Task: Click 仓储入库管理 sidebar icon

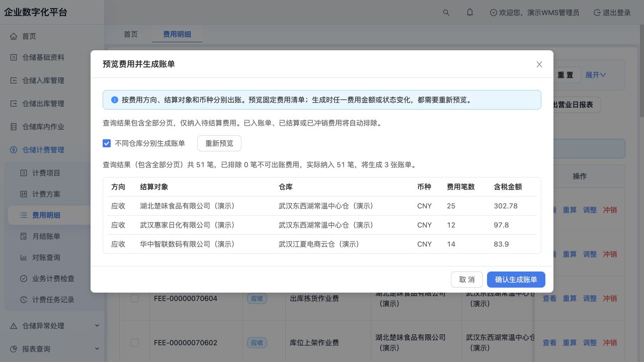Action: click(x=14, y=80)
